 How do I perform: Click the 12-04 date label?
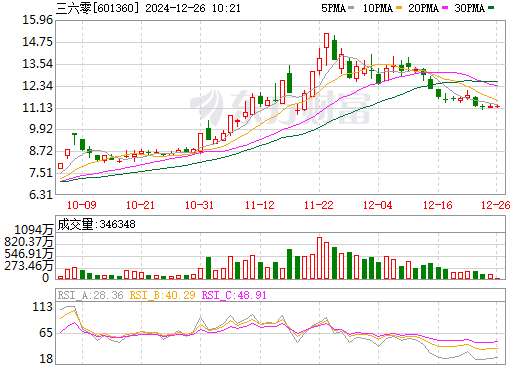pos(378,205)
